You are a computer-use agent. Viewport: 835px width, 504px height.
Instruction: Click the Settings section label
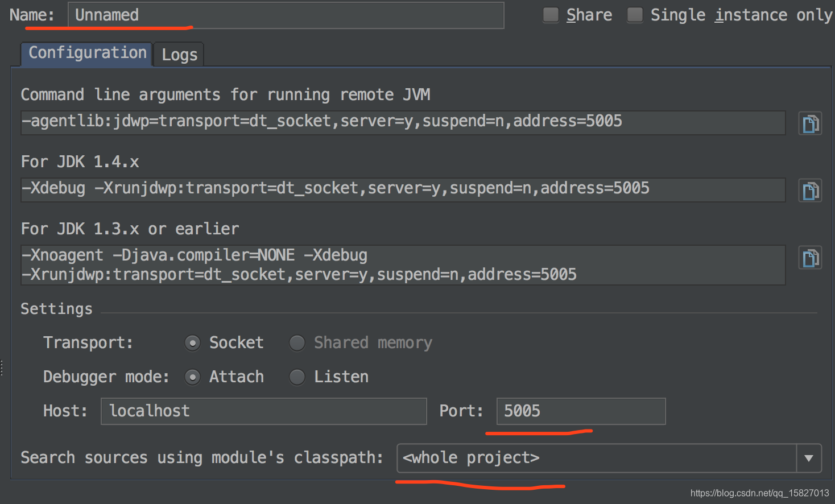[56, 309]
